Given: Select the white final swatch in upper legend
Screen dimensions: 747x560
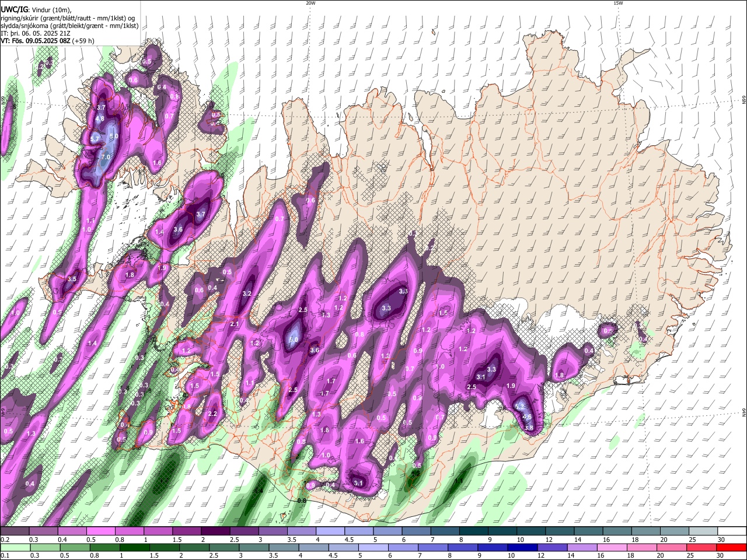Looking at the screenshot, I should [731, 531].
